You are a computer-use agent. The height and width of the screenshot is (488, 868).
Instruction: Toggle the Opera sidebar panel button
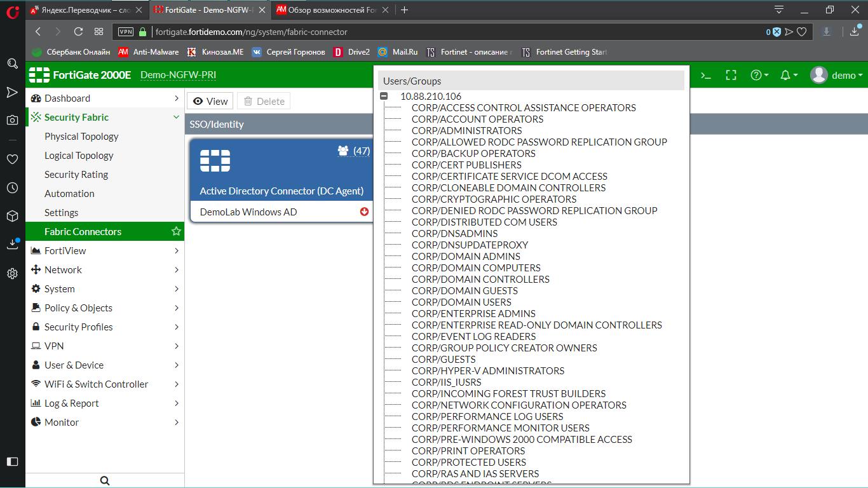[x=12, y=461]
